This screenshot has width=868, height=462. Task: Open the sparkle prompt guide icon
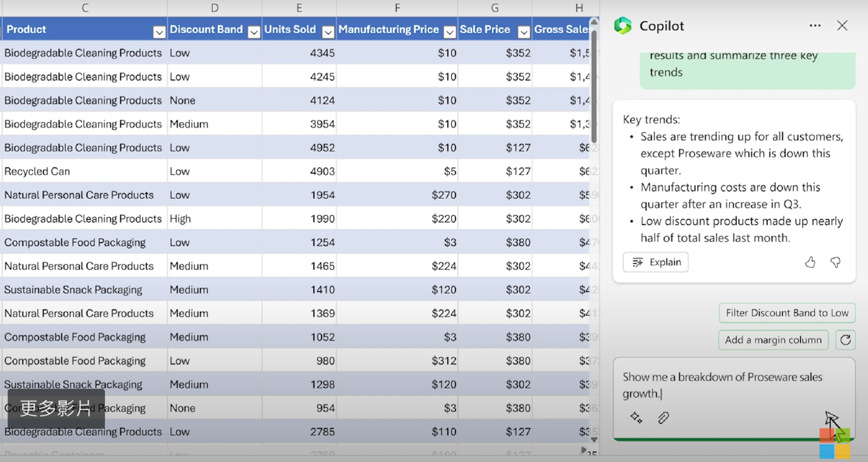pyautogui.click(x=636, y=417)
